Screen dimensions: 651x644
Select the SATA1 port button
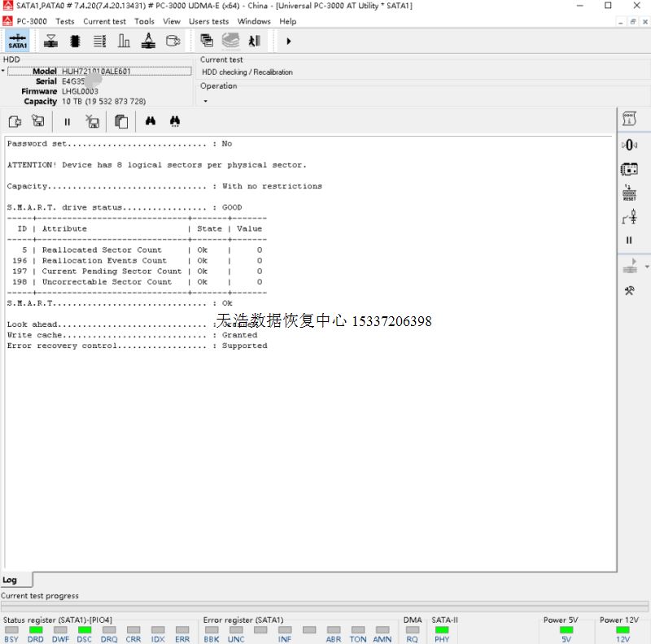pos(17,41)
